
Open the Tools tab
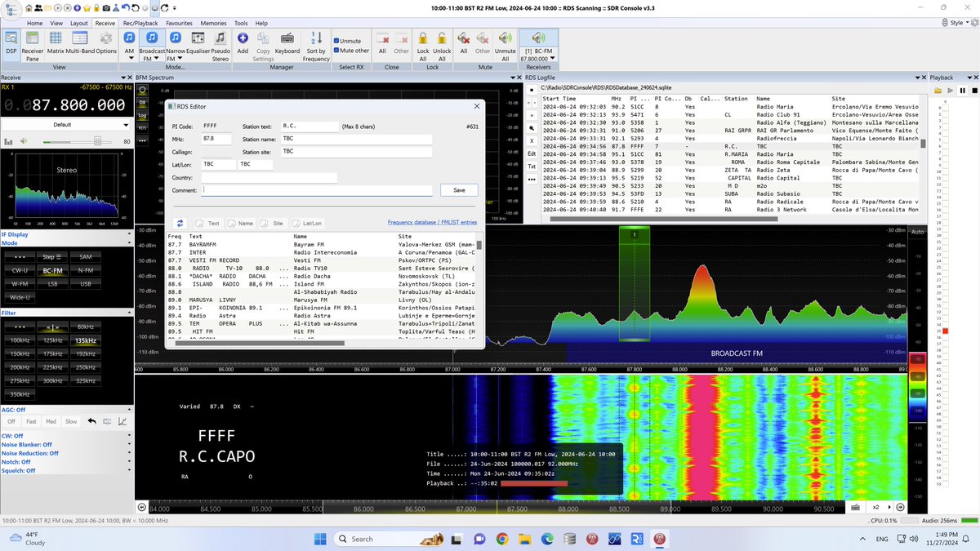point(241,24)
